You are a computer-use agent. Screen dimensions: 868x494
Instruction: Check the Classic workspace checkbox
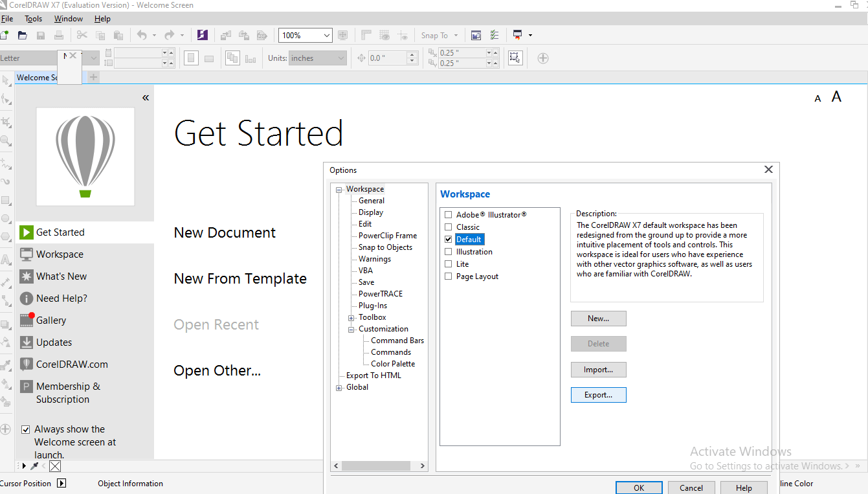(x=448, y=227)
